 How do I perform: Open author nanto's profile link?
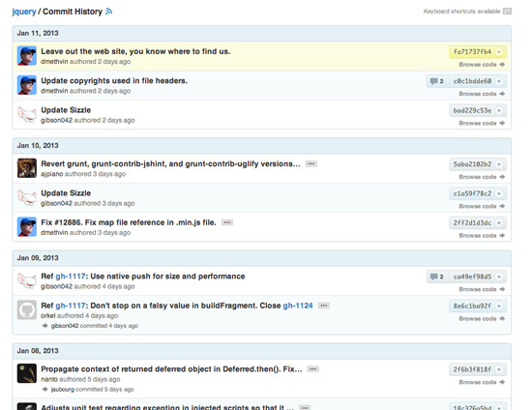[x=49, y=379]
